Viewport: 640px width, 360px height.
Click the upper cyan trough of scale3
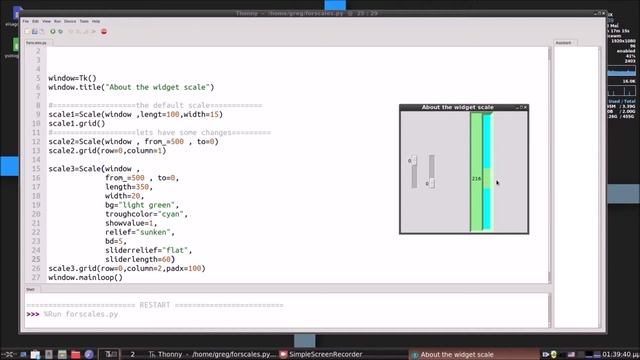pyautogui.click(x=487, y=143)
